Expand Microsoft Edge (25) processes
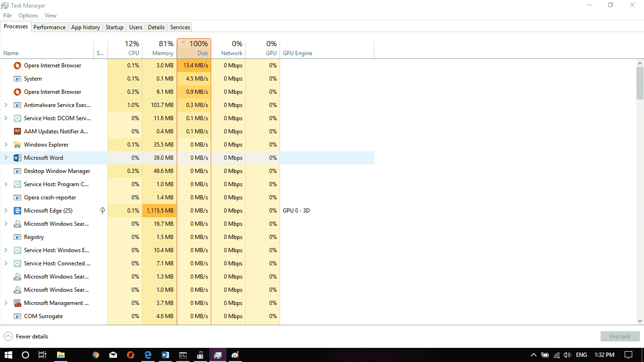Viewport: 644px width, 362px height. [x=6, y=211]
